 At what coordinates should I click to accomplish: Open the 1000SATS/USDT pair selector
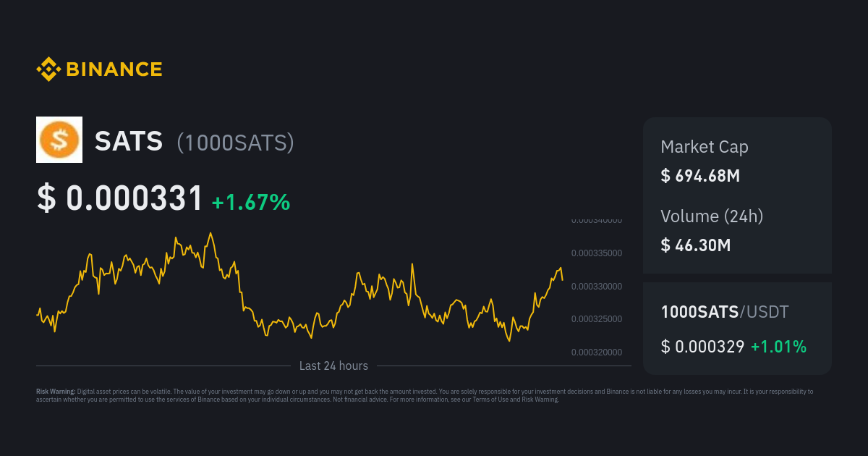tap(725, 311)
